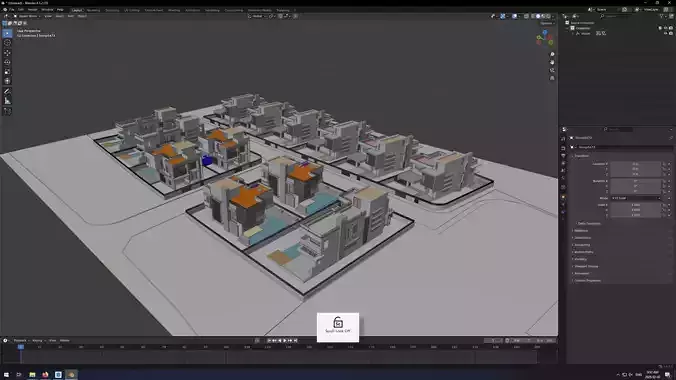
Task: Open the Tool properties tab
Action: (x=563, y=138)
